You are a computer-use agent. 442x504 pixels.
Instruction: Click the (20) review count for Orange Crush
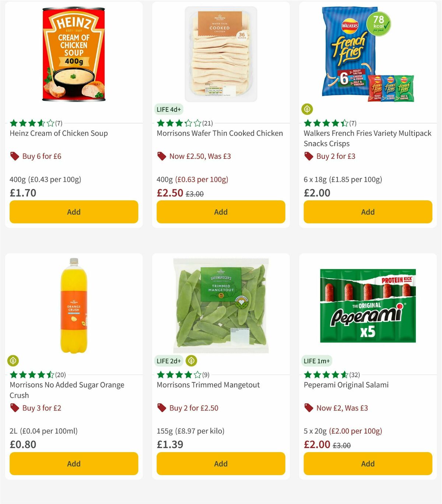(x=61, y=375)
